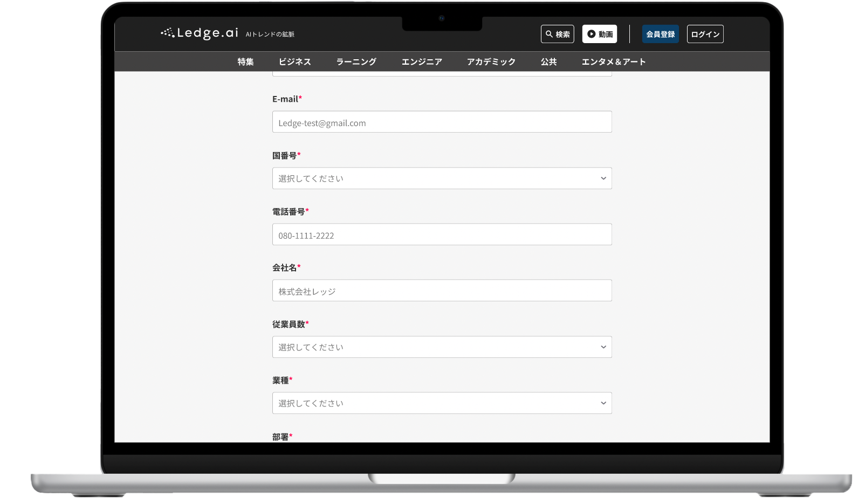Open the 公共 menu item

point(548,62)
